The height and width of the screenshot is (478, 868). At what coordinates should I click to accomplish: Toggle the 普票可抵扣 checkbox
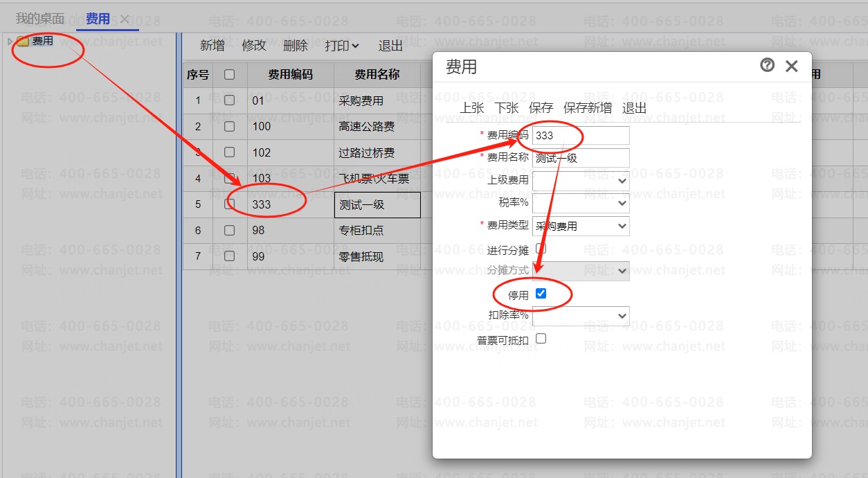(541, 339)
